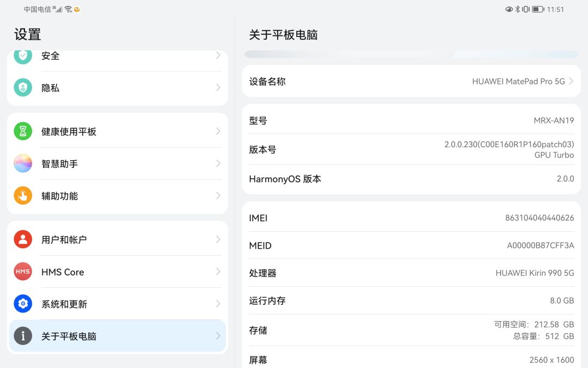The image size is (588, 368).
Task: Tap the eye comfort status icon
Action: 509,9
